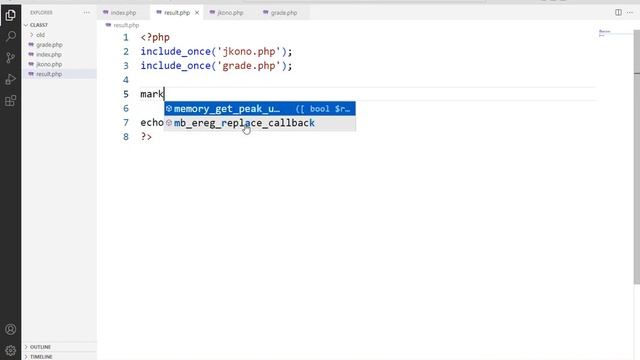The height and width of the screenshot is (360, 640).
Task: Close the result.php tab
Action: pyautogui.click(x=197, y=13)
